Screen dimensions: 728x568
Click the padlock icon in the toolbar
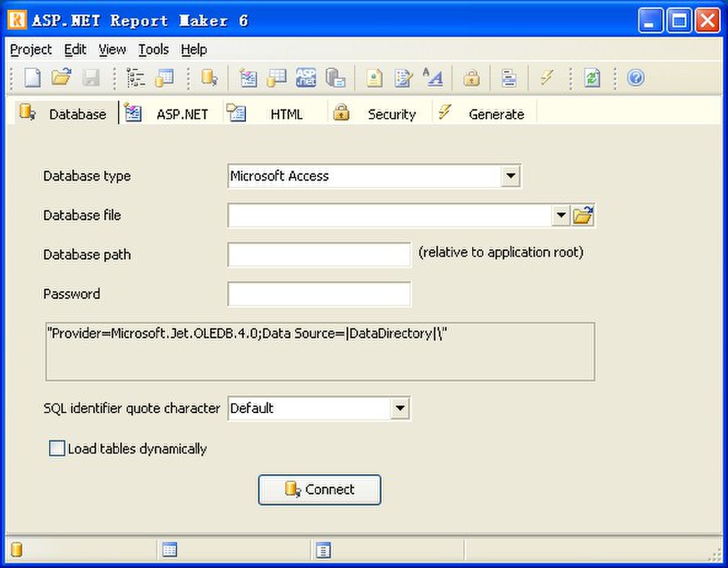(471, 77)
